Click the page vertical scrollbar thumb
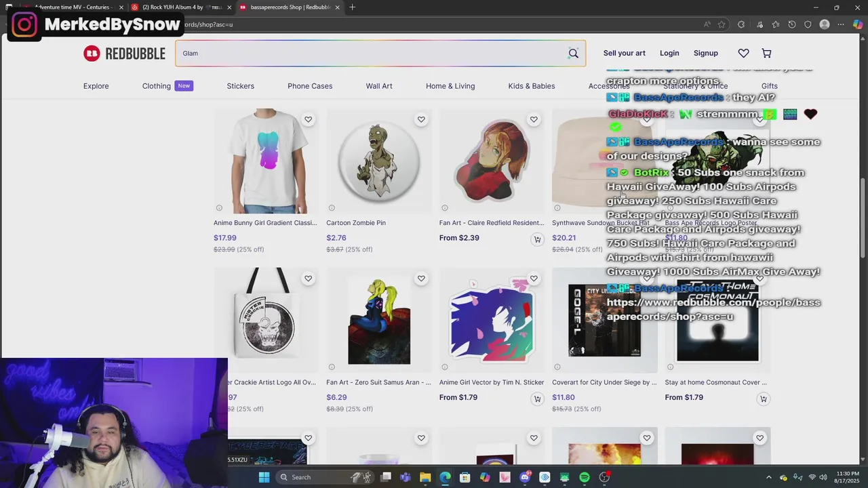868x488 pixels. 863,217
